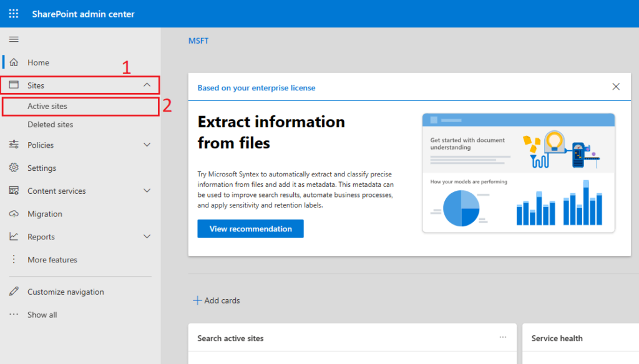Click the Policies sliders icon

[14, 144]
